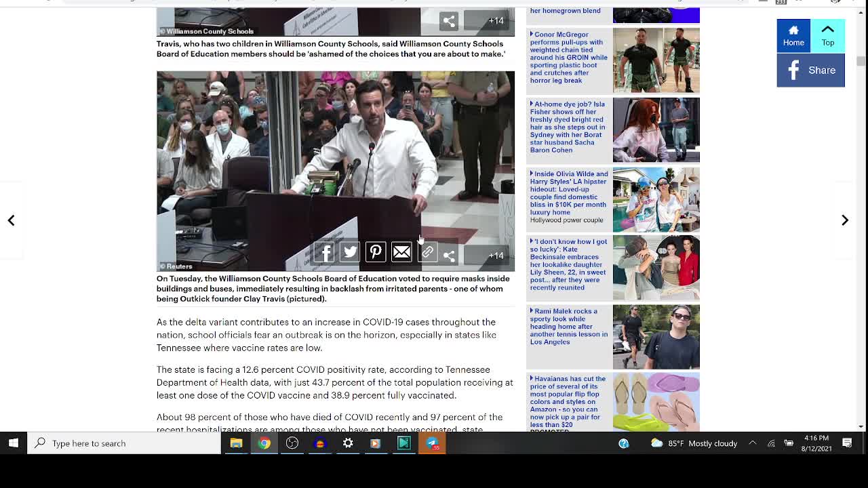Open File Explorer from taskbar
868x488 pixels.
(x=236, y=443)
